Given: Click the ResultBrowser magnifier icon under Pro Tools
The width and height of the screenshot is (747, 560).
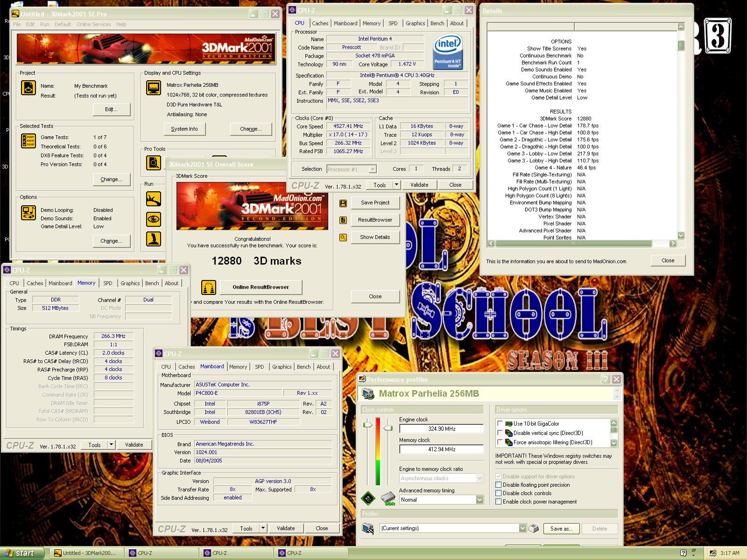Looking at the screenshot, I should (153, 162).
